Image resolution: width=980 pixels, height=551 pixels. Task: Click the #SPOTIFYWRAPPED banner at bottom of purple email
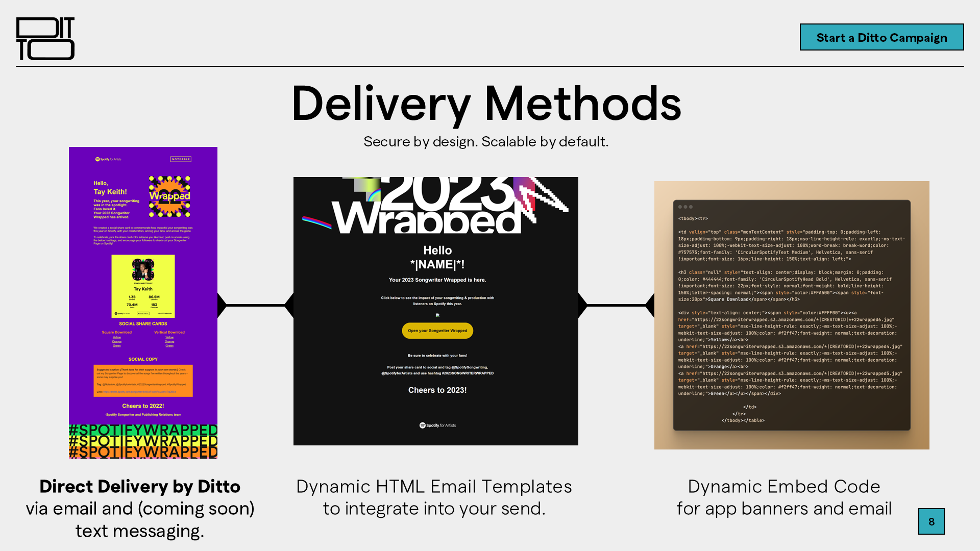pyautogui.click(x=143, y=441)
